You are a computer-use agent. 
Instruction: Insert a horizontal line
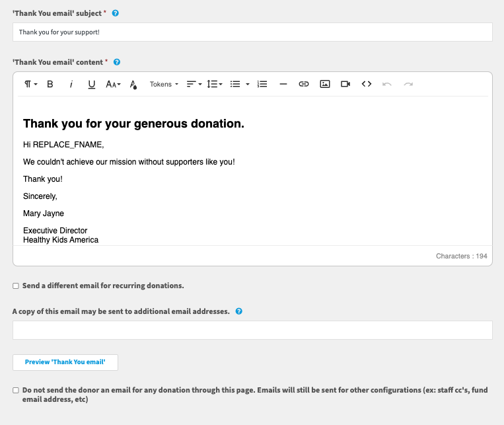pos(283,85)
